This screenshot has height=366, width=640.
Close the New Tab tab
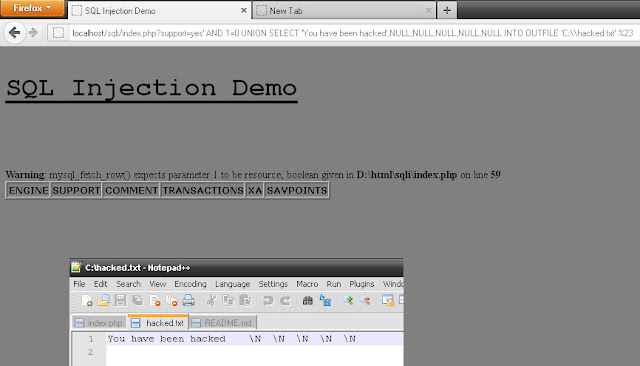(428, 11)
